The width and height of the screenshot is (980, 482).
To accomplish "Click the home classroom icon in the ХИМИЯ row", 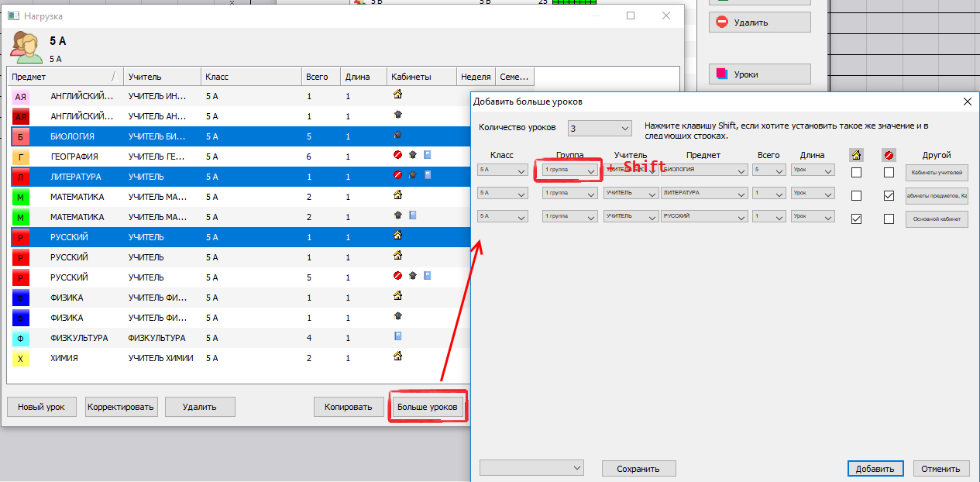I will tap(398, 356).
